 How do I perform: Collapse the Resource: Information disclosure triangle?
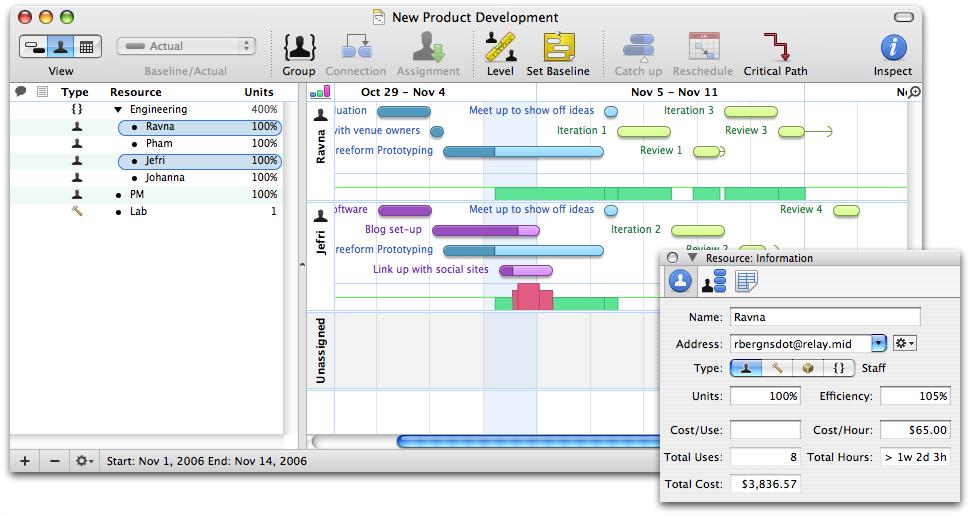[x=692, y=257]
